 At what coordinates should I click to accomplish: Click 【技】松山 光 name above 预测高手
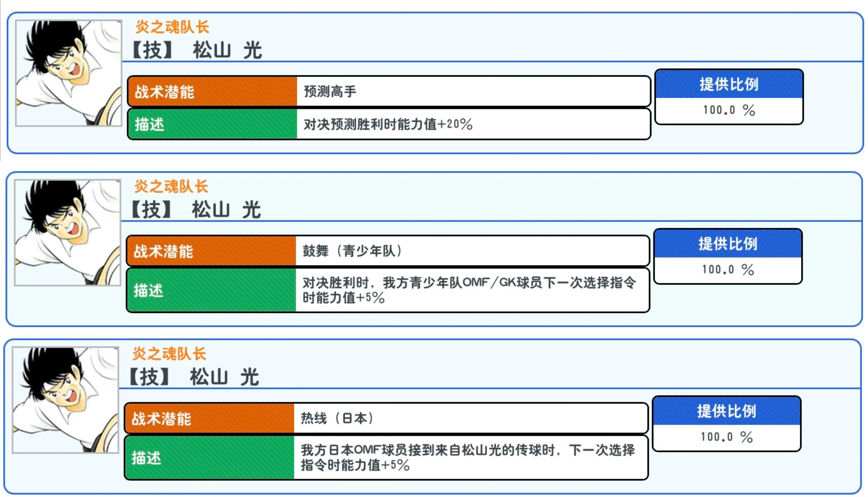tap(197, 50)
